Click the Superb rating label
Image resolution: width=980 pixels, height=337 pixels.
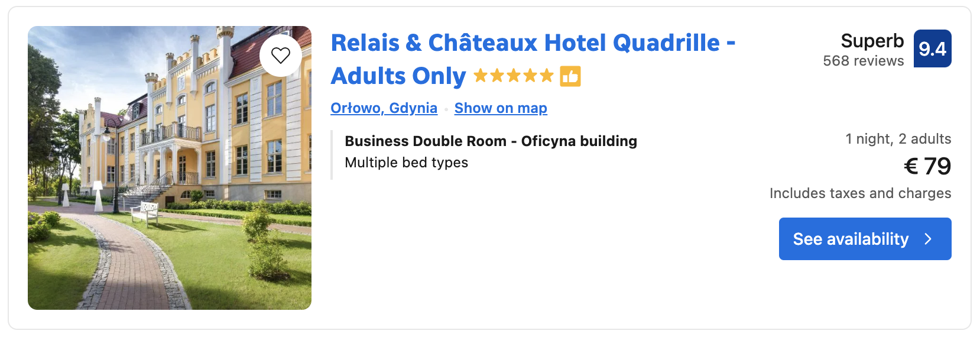(x=872, y=41)
